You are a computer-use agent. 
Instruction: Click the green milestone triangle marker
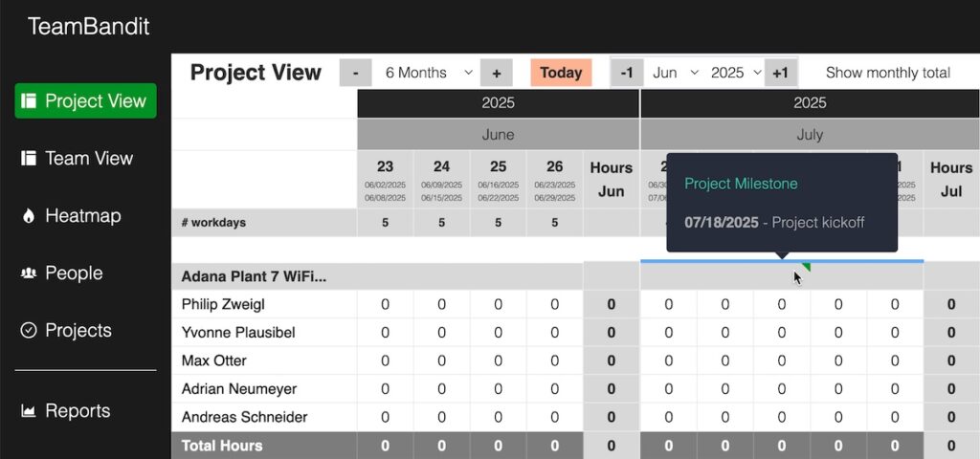pyautogui.click(x=807, y=267)
